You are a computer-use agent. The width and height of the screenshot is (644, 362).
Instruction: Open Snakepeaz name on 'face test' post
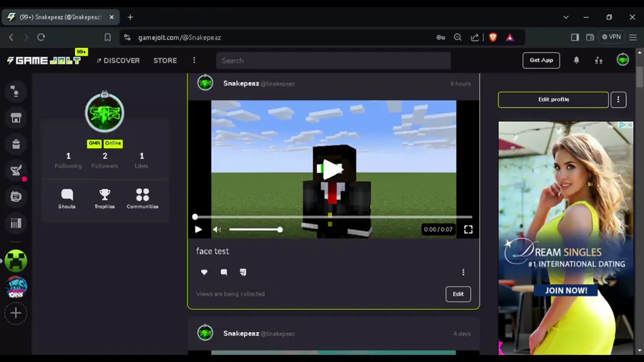241,83
